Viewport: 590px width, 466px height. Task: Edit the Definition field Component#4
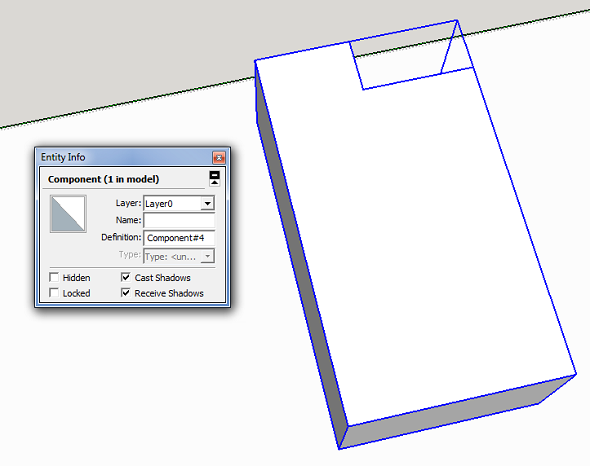click(179, 238)
